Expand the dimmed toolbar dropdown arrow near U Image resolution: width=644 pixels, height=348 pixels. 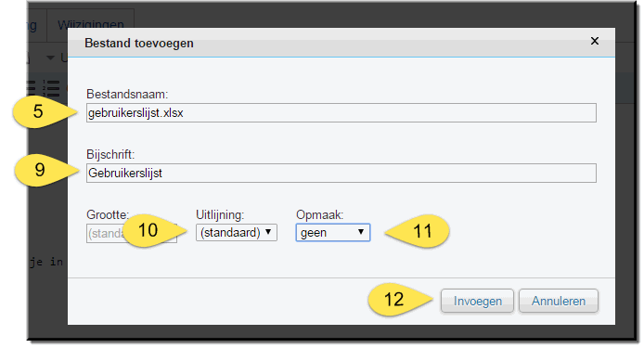pyautogui.click(x=50, y=58)
